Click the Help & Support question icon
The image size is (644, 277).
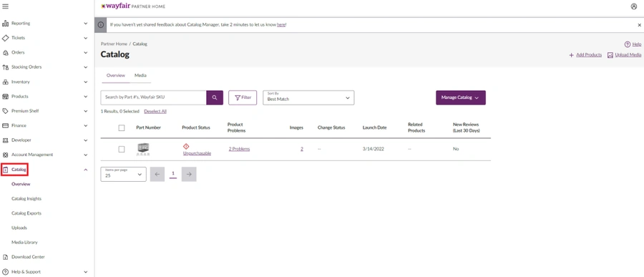tap(5, 272)
